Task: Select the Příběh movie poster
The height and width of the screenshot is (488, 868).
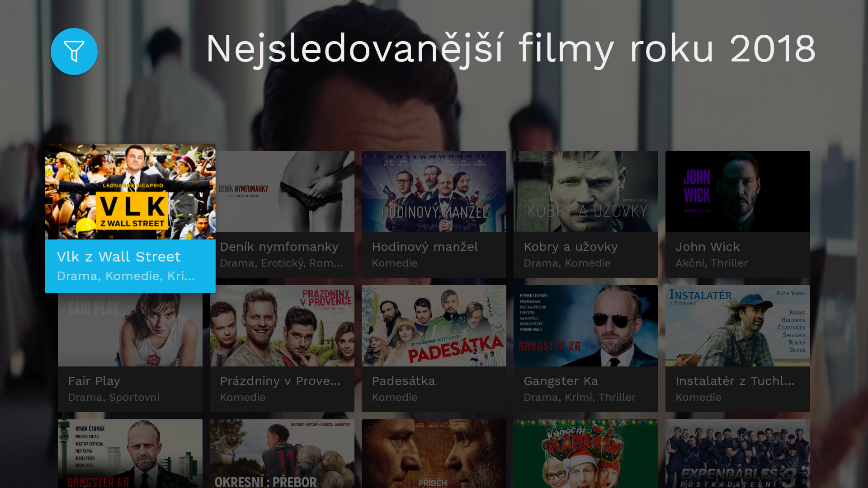Action: pos(434,454)
